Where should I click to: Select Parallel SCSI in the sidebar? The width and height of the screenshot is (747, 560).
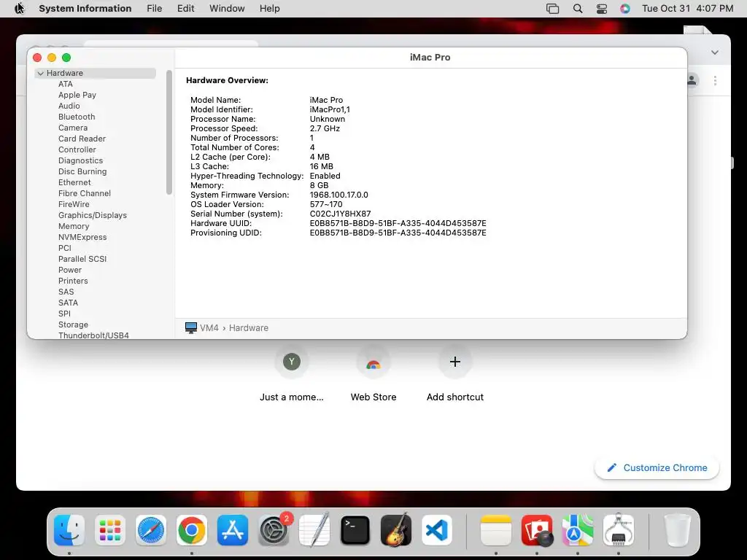tap(82, 259)
